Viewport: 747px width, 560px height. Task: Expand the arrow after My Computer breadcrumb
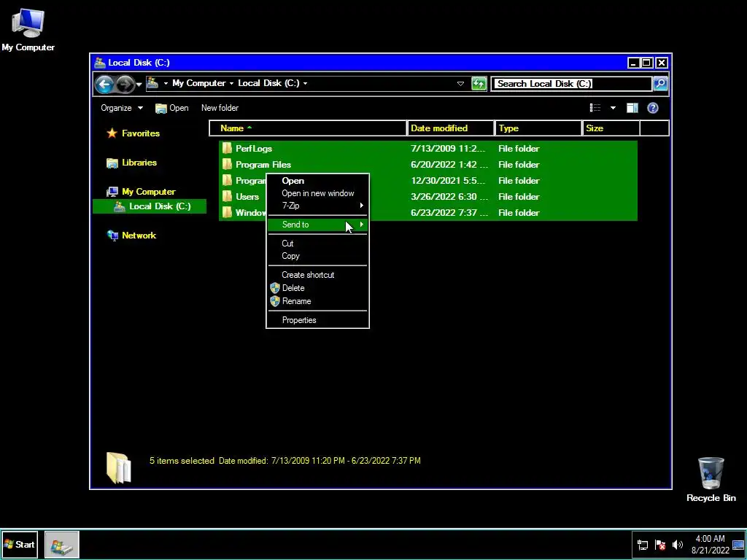[x=231, y=83]
